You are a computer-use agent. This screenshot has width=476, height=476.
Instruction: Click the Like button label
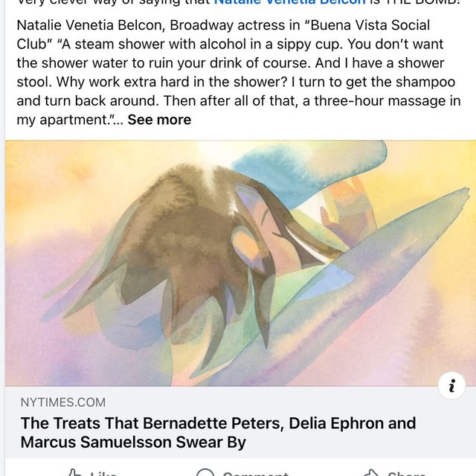(103, 474)
